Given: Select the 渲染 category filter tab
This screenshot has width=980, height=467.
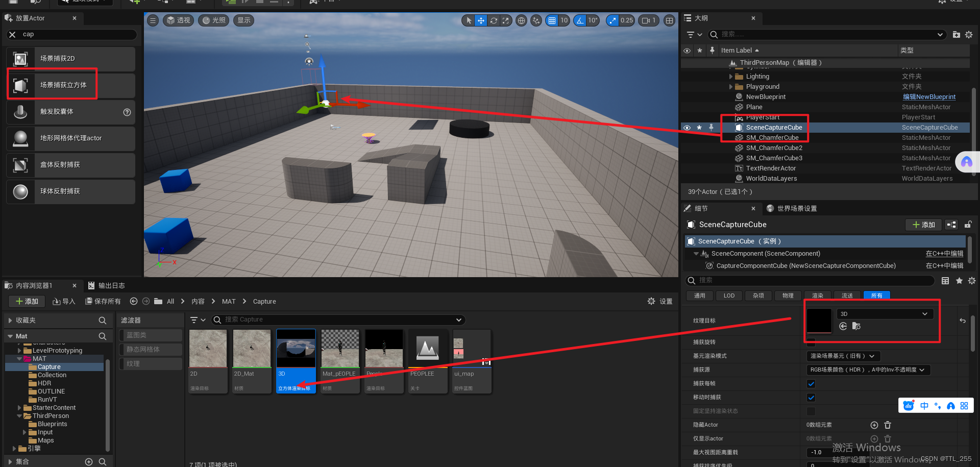Looking at the screenshot, I should click(818, 296).
